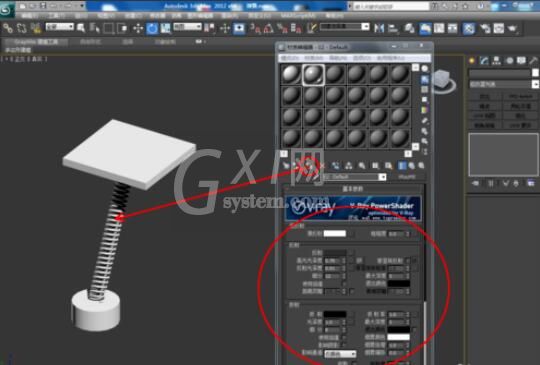The width and height of the screenshot is (540, 365).
Task: Switch to Modify tab in command panel
Action: [x=484, y=61]
